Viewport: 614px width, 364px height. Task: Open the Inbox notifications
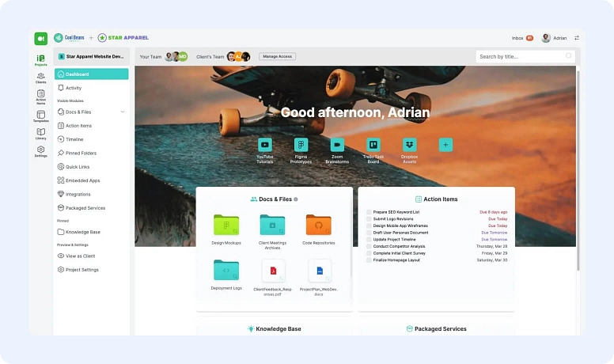point(522,38)
